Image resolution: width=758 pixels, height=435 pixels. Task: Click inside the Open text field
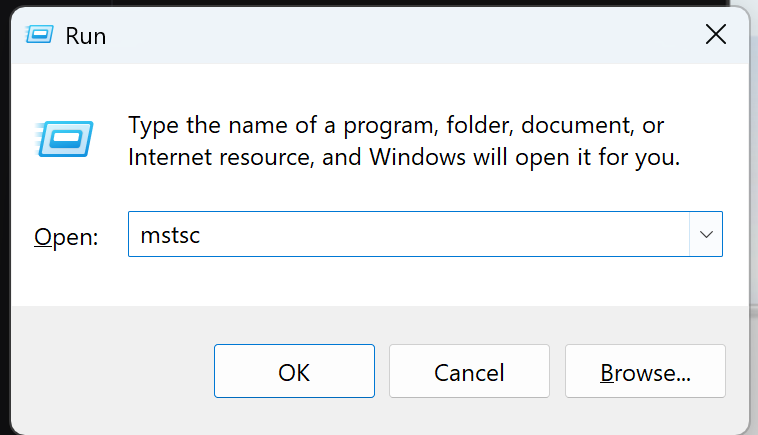(408, 234)
